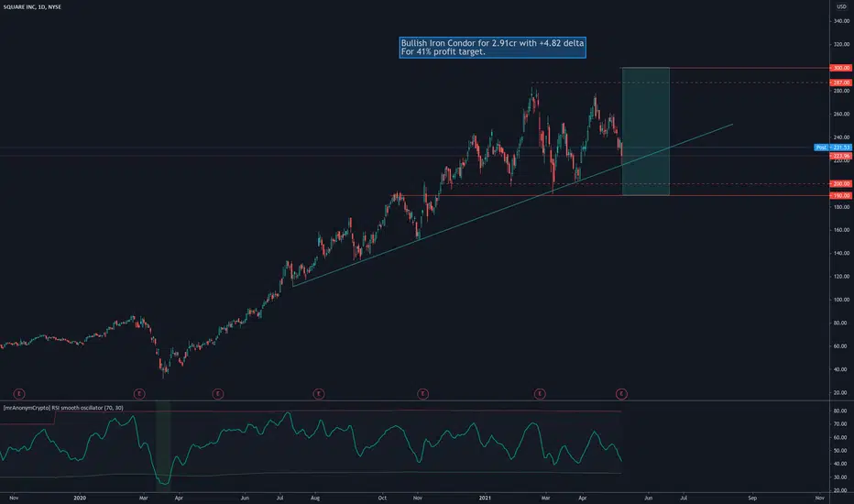Click the 223.96 last price label

pyautogui.click(x=840, y=156)
